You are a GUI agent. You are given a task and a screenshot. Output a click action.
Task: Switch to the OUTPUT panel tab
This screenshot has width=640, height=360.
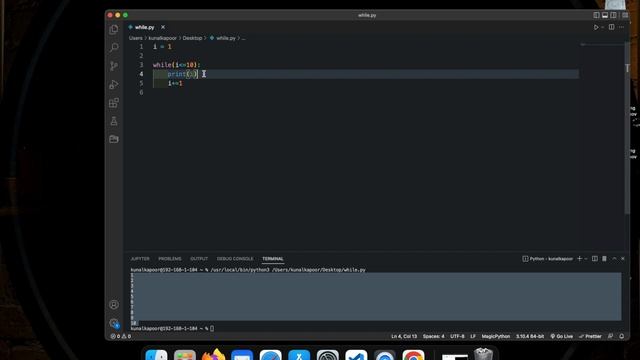(x=199, y=259)
